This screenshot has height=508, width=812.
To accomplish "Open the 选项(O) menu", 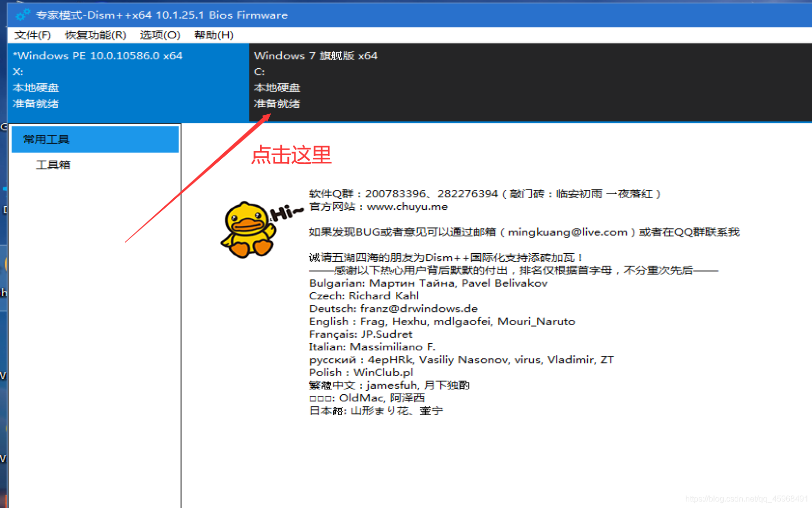I will 159,35.
